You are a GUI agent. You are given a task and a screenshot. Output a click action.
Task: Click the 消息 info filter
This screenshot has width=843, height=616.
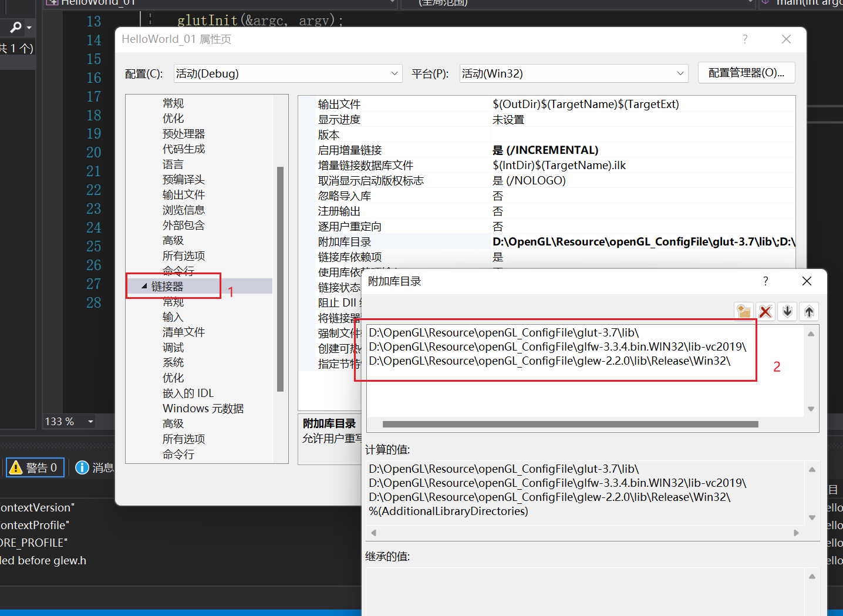(95, 467)
